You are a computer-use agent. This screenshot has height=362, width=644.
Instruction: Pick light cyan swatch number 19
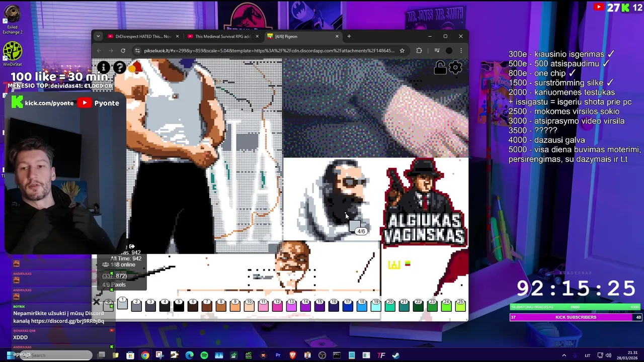click(376, 305)
